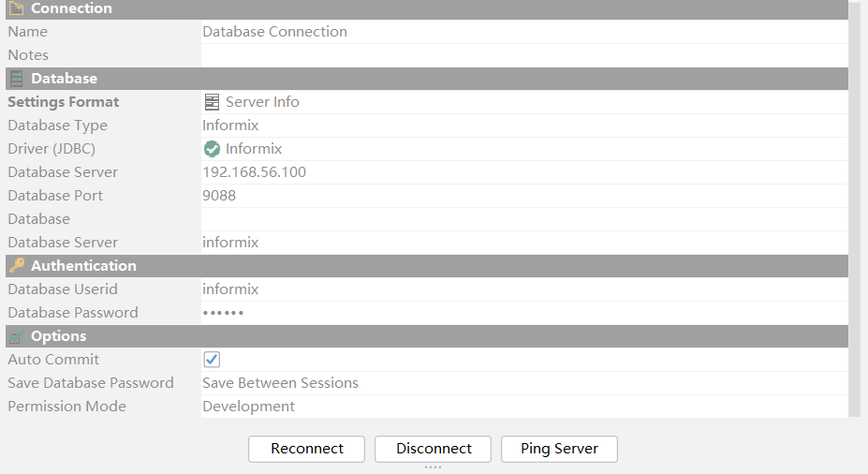
Task: Edit the second Database Server value informix
Action: 524,242
